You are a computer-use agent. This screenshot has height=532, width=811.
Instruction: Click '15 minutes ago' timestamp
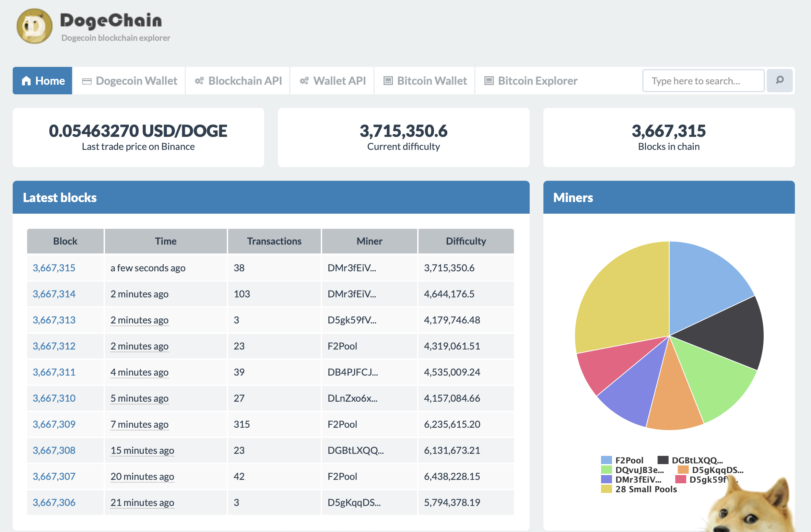pyautogui.click(x=142, y=450)
